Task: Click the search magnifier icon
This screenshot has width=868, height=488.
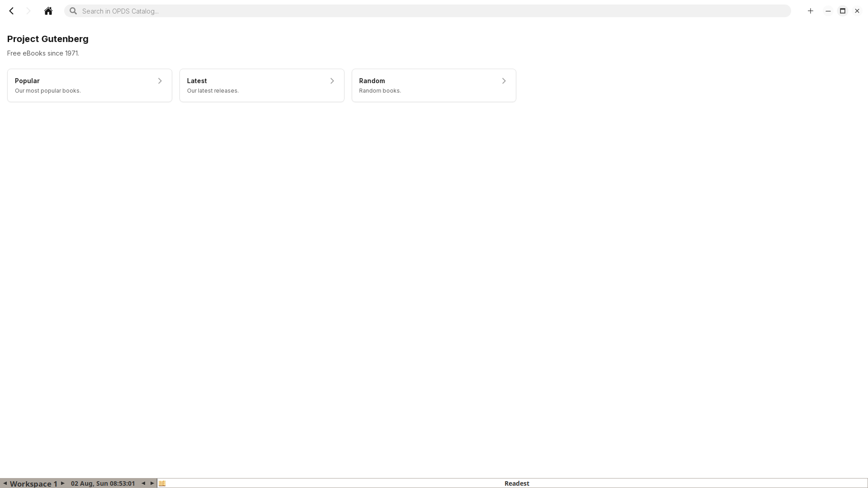Action: point(73,11)
